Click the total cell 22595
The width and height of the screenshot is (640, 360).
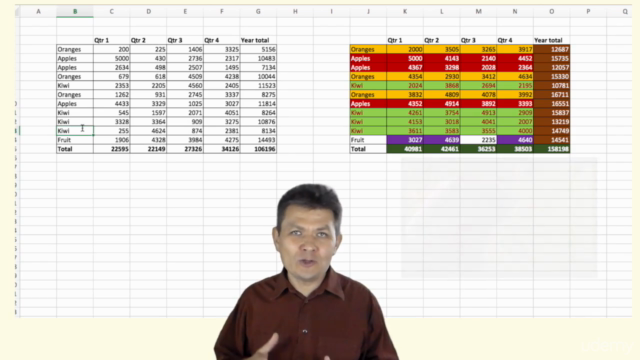[x=111, y=149]
